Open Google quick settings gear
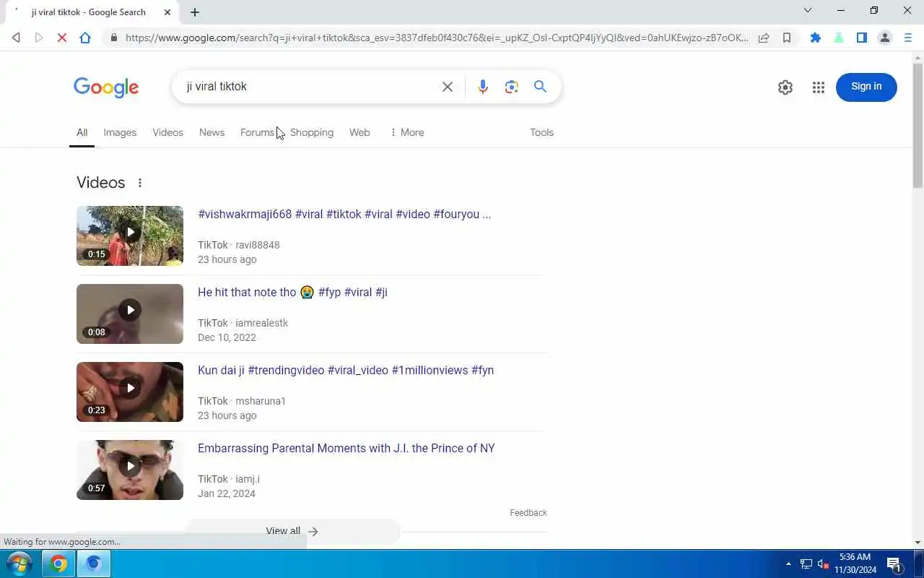Image resolution: width=924 pixels, height=578 pixels. [x=785, y=87]
